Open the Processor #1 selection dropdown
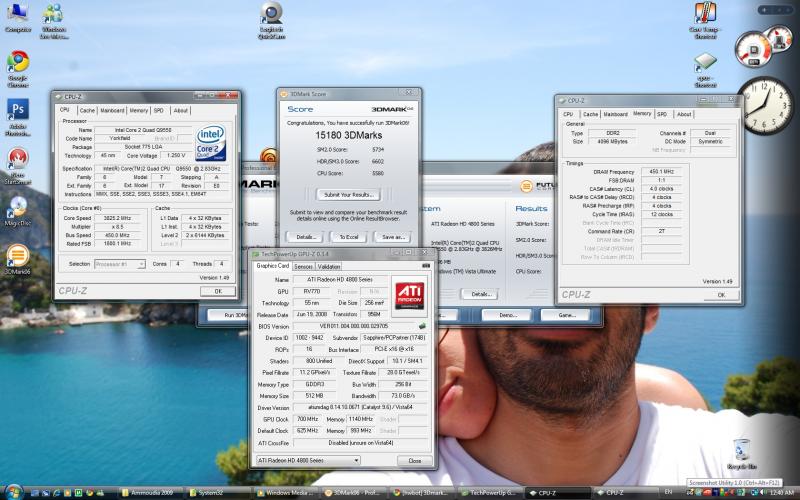Screen dimensions: 800x500 point(120,264)
